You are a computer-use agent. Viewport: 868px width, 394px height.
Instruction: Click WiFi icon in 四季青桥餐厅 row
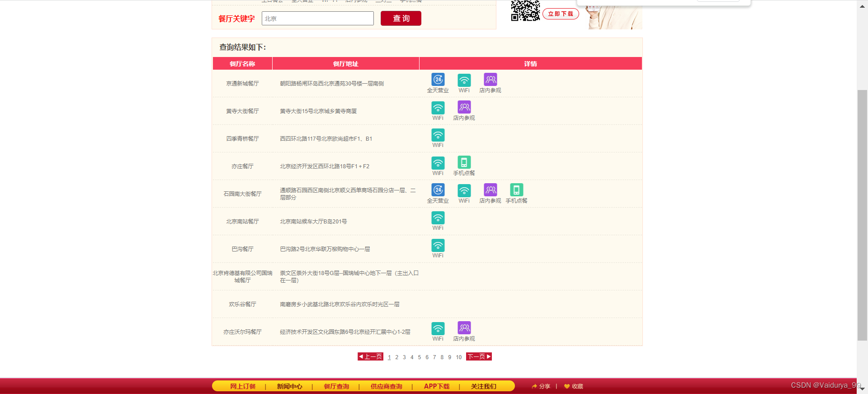(438, 135)
